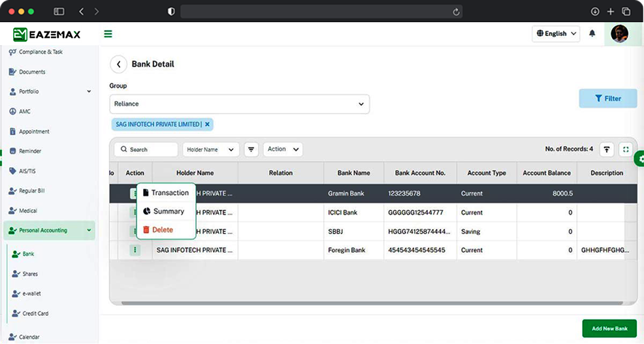Open Regular Bill in sidebar
Image resolution: width=644 pixels, height=344 pixels.
coord(27,191)
